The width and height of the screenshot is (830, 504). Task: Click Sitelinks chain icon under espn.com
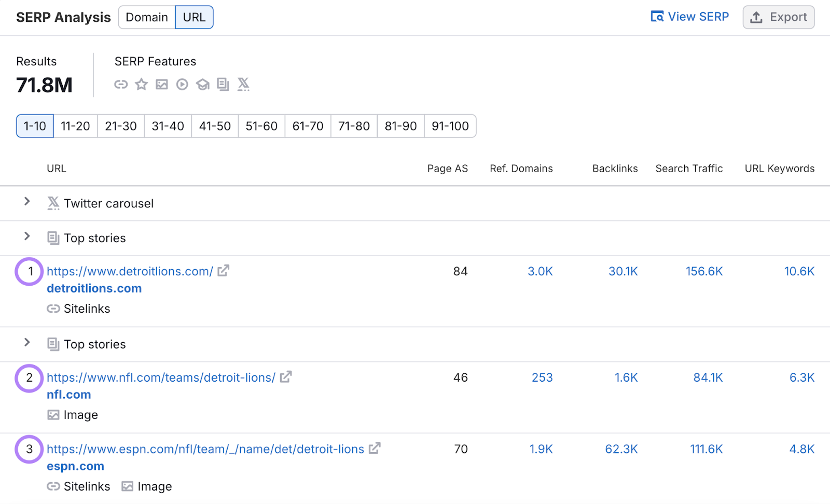(x=53, y=486)
